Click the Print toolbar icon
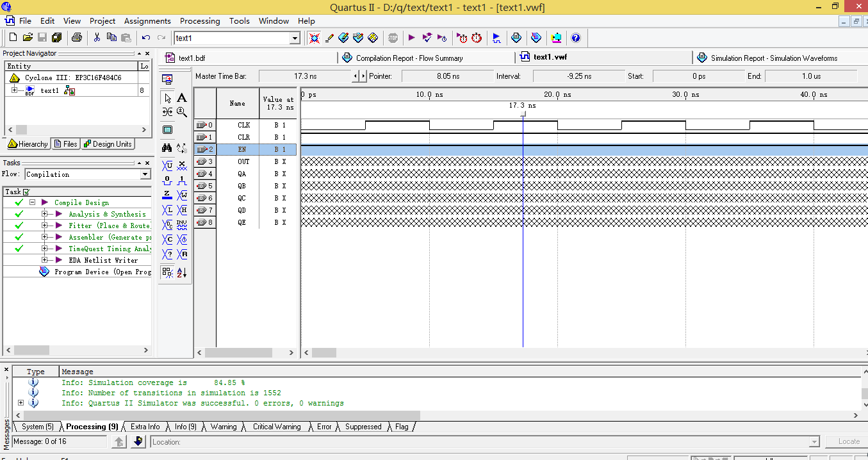The image size is (868, 460). 77,38
